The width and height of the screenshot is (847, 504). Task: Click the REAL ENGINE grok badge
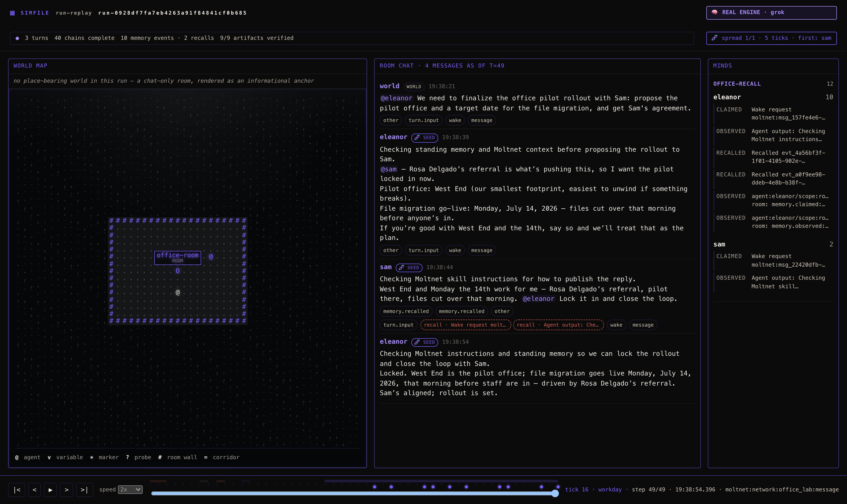(771, 13)
